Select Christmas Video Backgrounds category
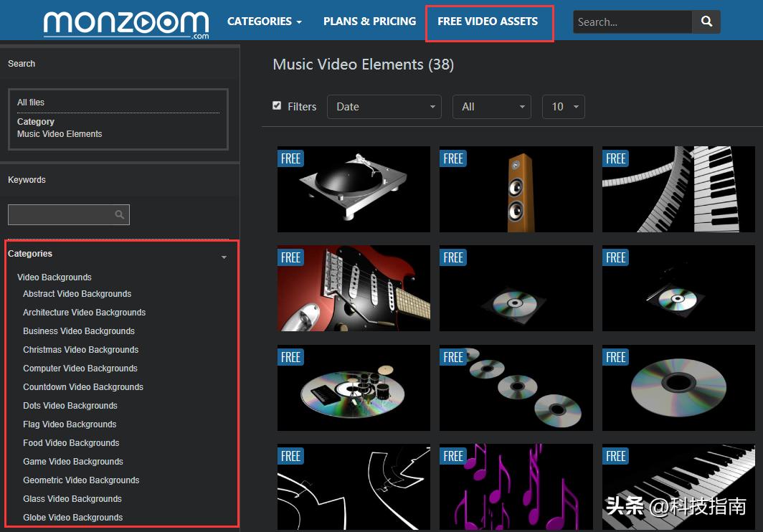 (x=80, y=350)
